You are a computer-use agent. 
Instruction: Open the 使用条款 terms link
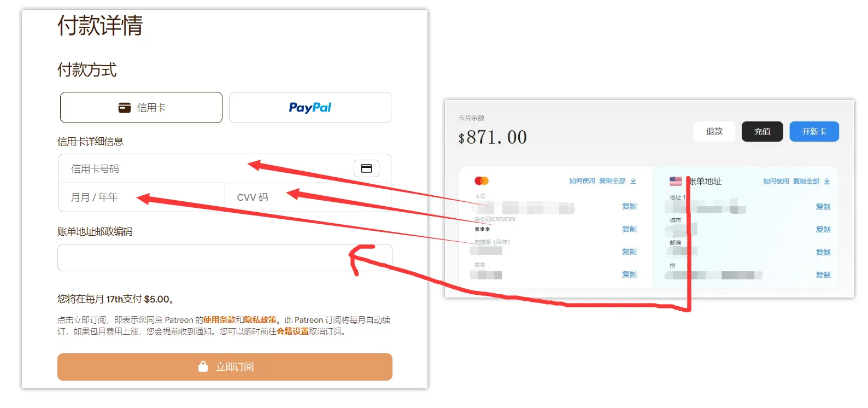click(219, 320)
